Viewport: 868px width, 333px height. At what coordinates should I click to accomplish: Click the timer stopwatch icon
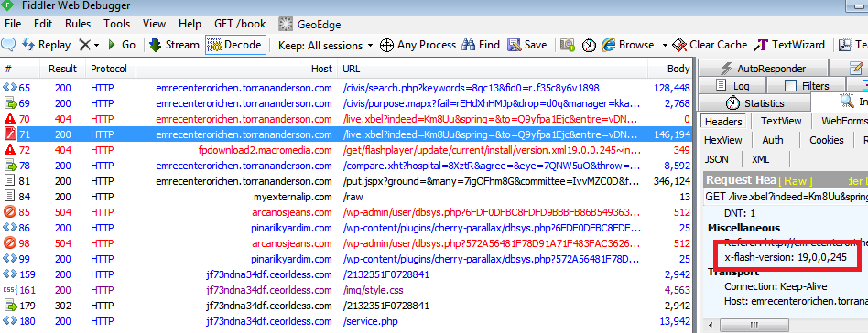tap(589, 45)
